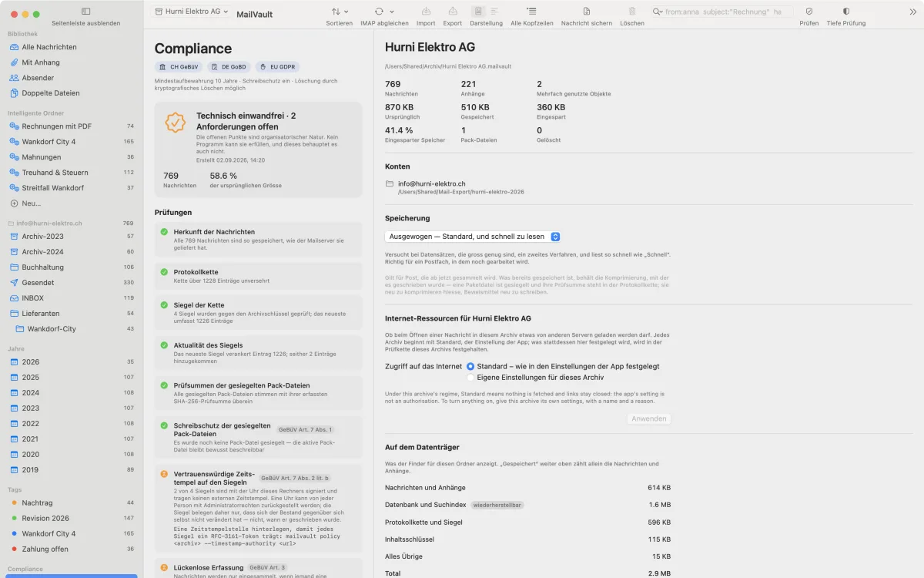Click Prüfsummen der gesiegelten Pack-Dateien check
This screenshot has height=578, width=924.
(x=258, y=393)
